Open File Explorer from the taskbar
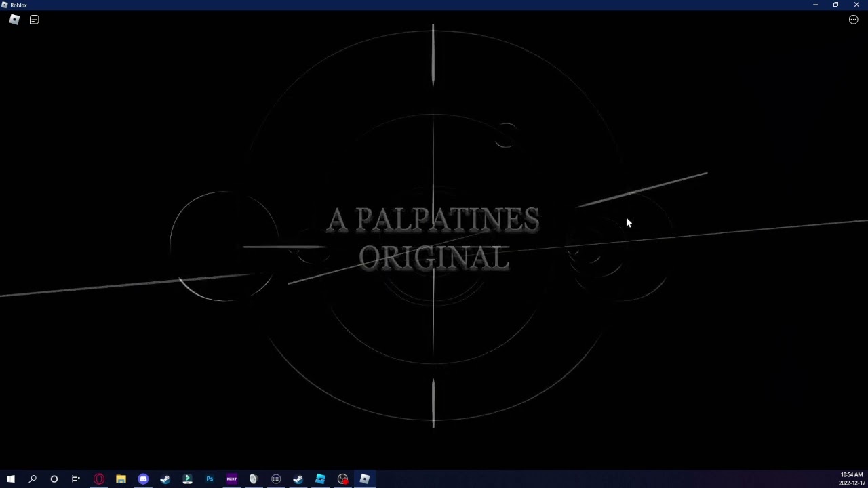 [x=121, y=479]
